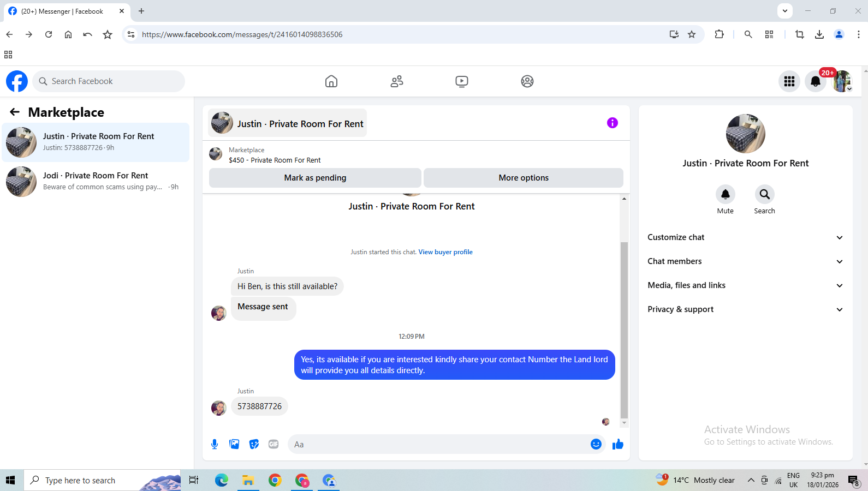868x491 pixels.
Task: Open Justin's avatar beside the phone number message
Action: (219, 408)
